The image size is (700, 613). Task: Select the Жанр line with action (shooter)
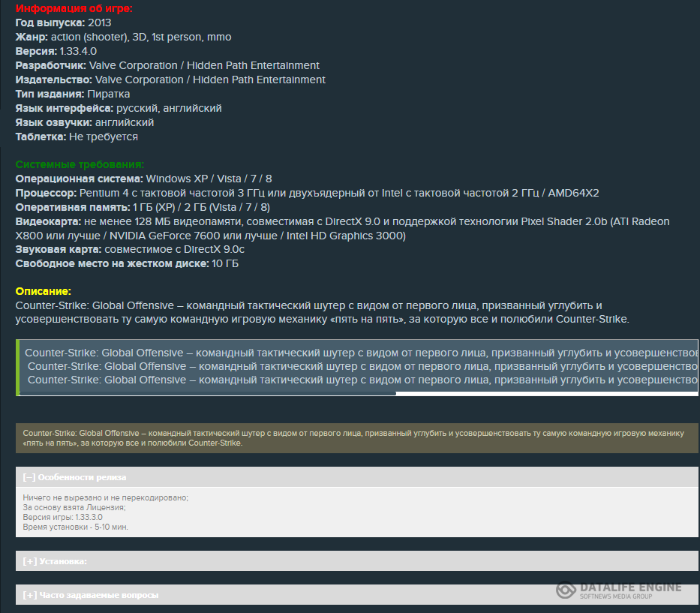click(123, 37)
